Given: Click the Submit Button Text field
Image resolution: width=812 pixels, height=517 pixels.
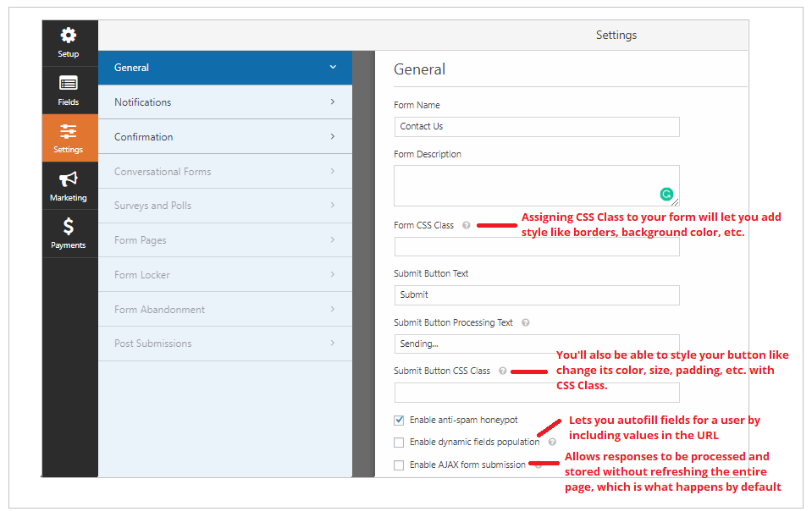Looking at the screenshot, I should tap(537, 295).
